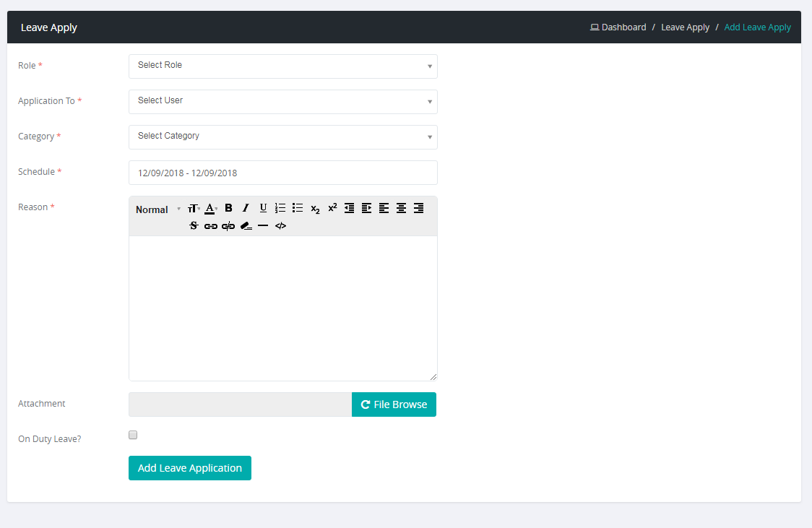The width and height of the screenshot is (812, 528).
Task: Apply strikethrough text formatting
Action: (x=194, y=226)
